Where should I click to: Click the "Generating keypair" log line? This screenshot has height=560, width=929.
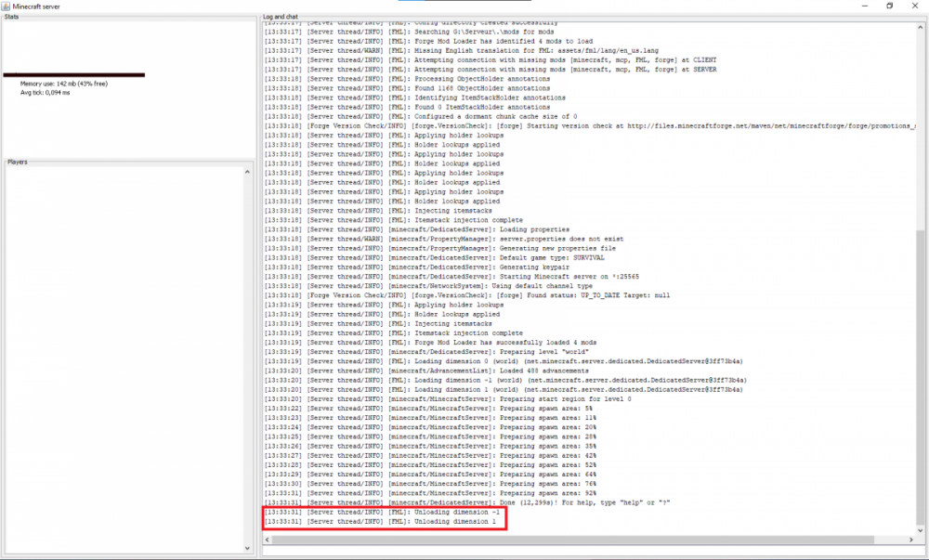pos(416,267)
